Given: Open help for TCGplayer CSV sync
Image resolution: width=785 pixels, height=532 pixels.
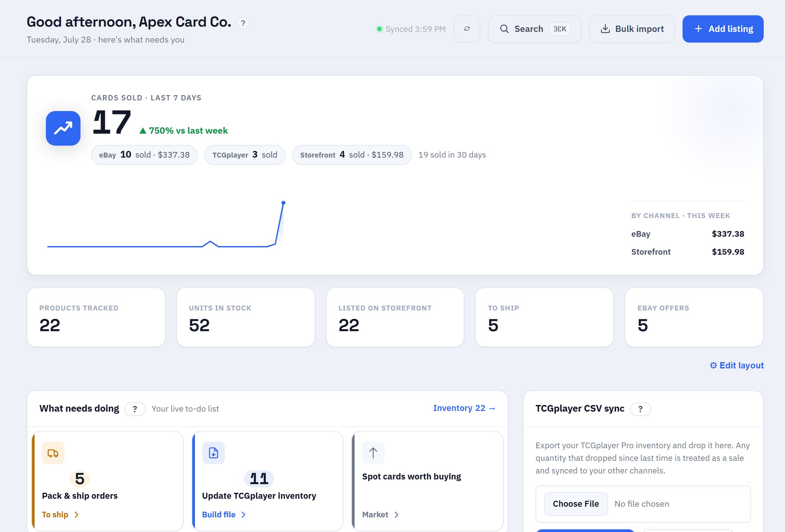Looking at the screenshot, I should tap(640, 409).
